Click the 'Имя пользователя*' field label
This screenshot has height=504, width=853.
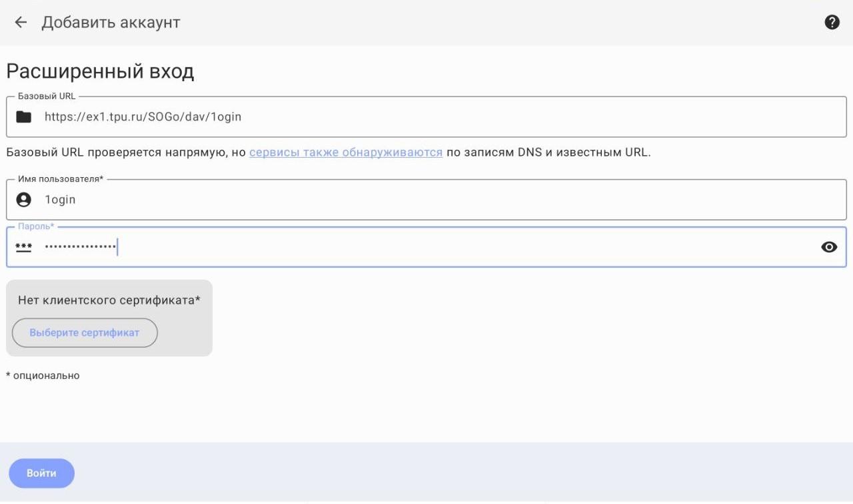click(x=61, y=179)
